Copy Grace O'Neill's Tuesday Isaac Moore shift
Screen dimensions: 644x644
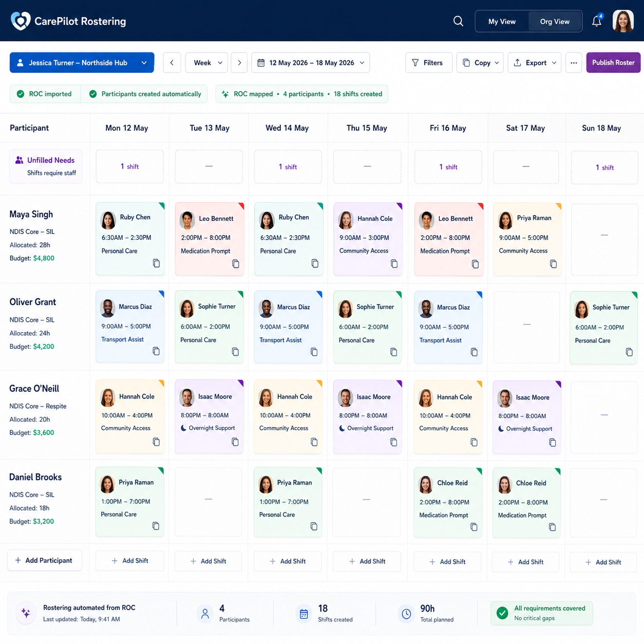235,442
